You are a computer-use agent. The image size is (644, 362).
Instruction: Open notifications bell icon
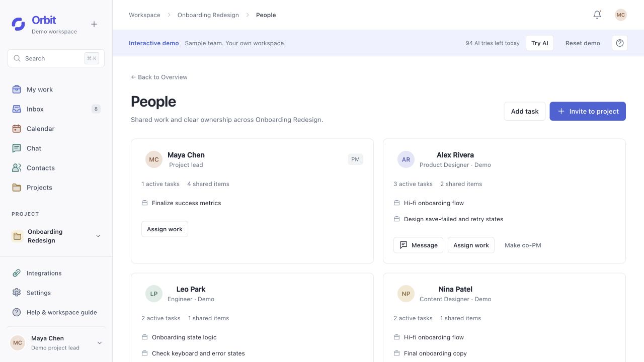[x=597, y=15]
